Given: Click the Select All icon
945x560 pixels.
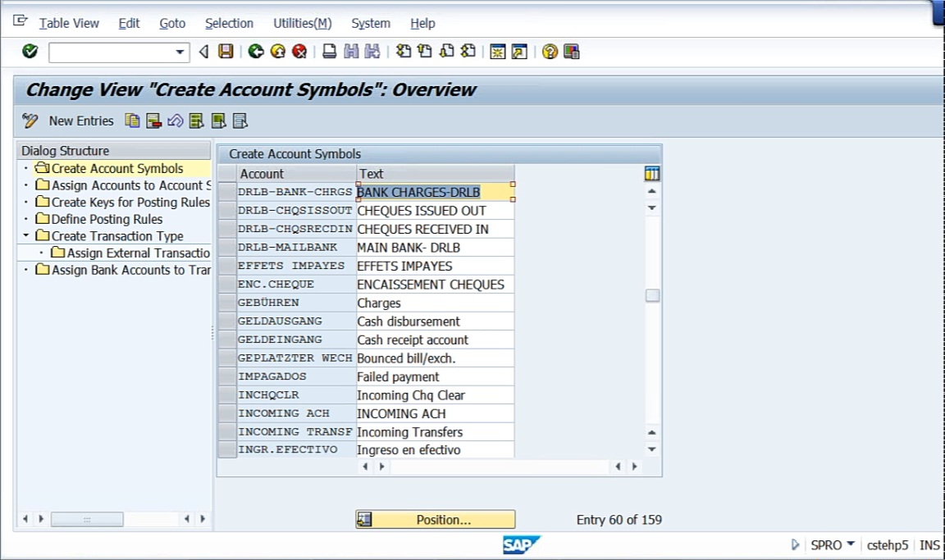Looking at the screenshot, I should 197,121.
